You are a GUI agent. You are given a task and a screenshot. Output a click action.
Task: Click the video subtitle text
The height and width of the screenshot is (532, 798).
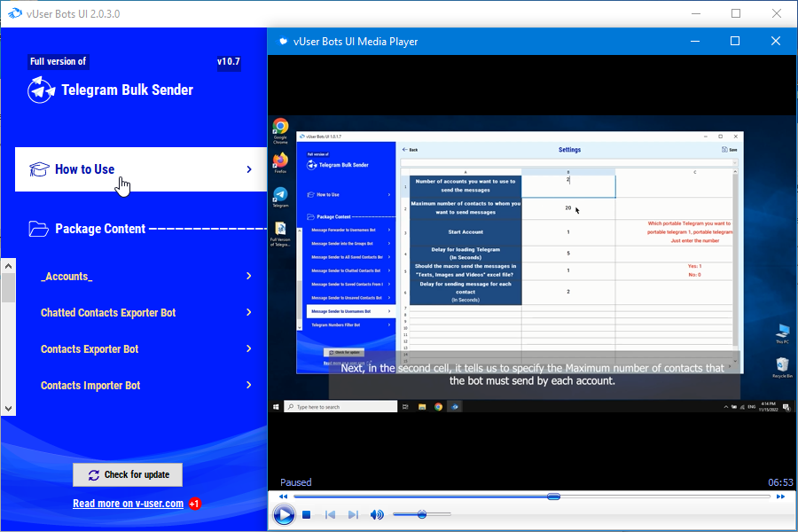pos(532,375)
